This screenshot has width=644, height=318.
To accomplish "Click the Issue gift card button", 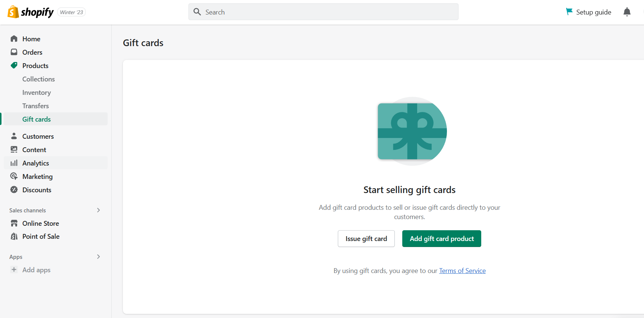I will (x=366, y=238).
